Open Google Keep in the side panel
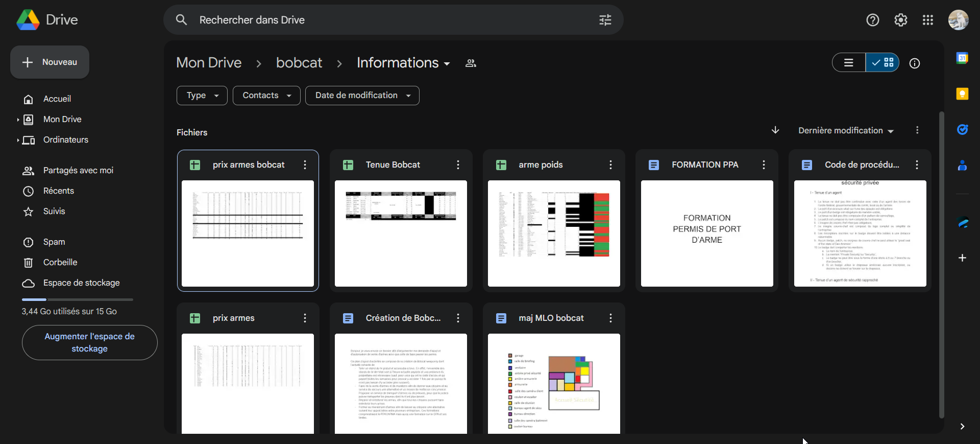Viewport: 980px width, 444px height. (962, 94)
